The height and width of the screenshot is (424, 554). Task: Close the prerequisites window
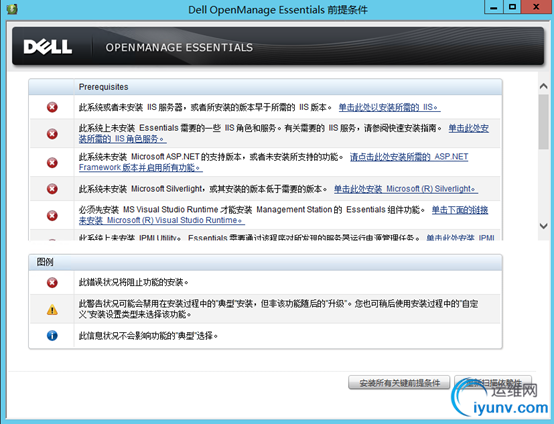pyautogui.click(x=536, y=7)
